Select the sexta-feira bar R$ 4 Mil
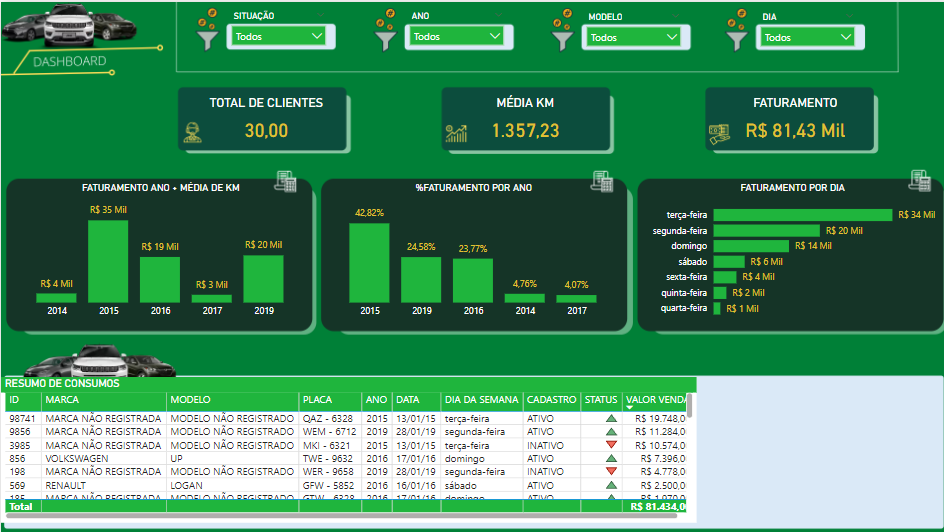Image resolution: width=944 pixels, height=532 pixels. [725, 277]
